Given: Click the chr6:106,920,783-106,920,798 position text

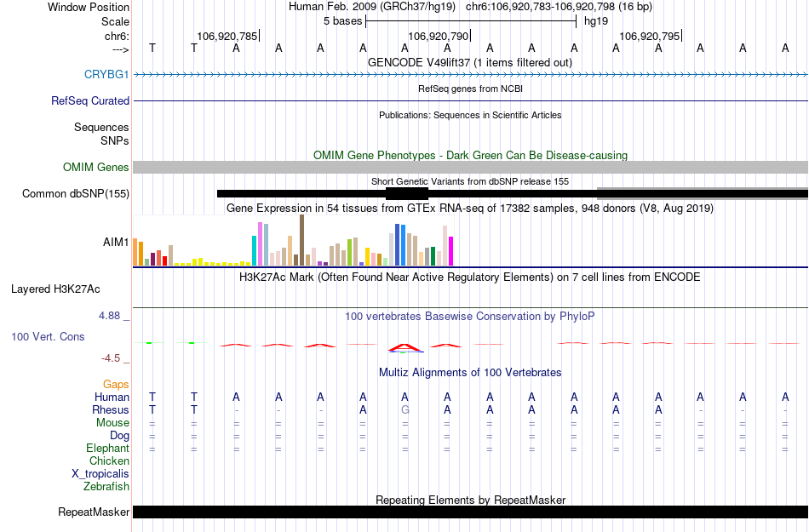Looking at the screenshot, I should tap(559, 7).
